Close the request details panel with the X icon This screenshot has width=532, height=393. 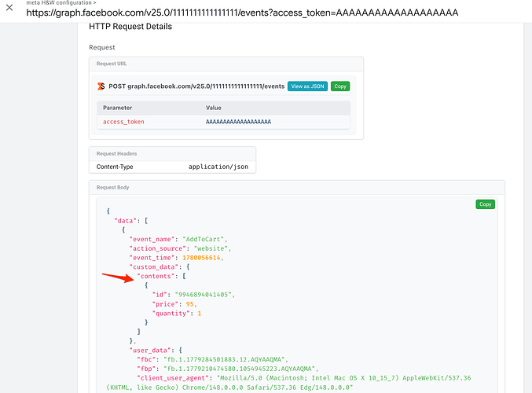click(9, 7)
